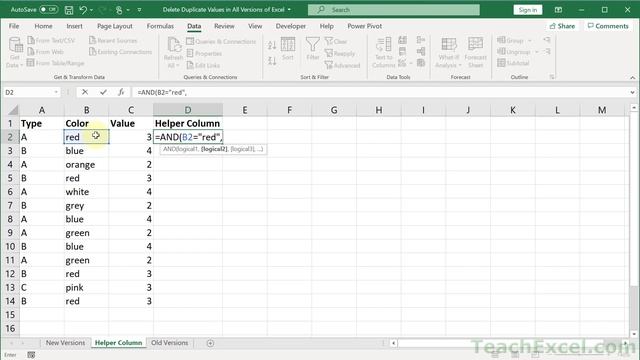Click the Name Box showing D2
Image resolution: width=640 pixels, height=360 pixels.
[x=28, y=93]
